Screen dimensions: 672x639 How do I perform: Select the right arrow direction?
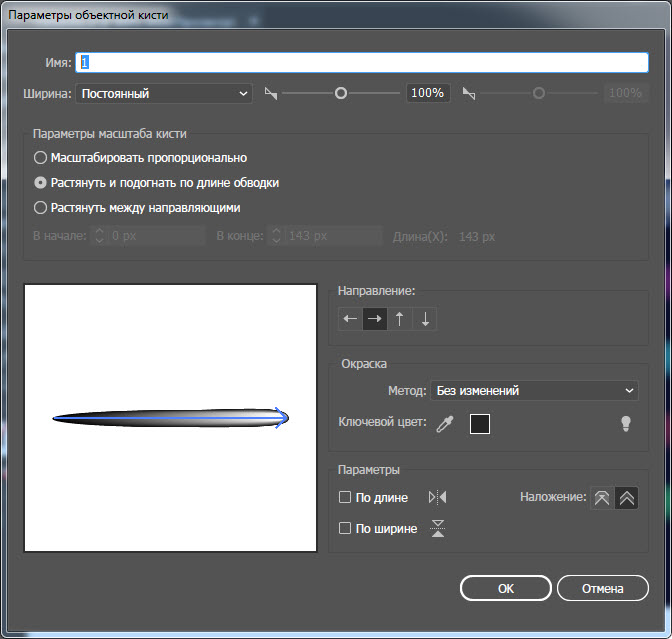pos(375,319)
